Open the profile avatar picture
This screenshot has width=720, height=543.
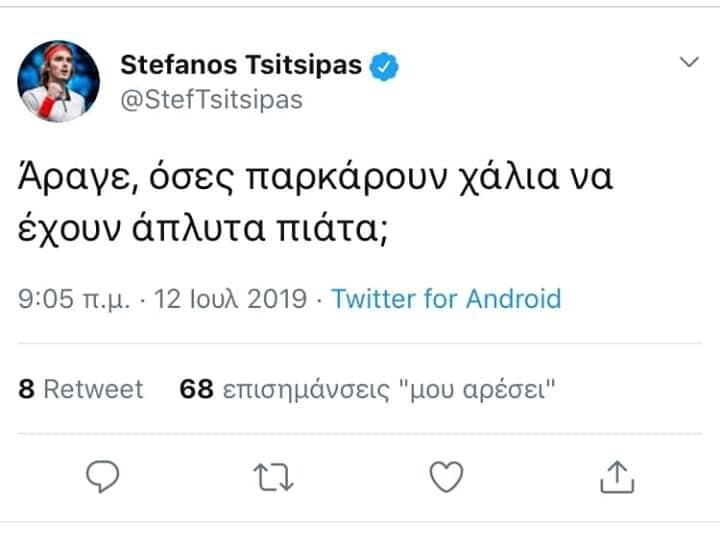tap(59, 81)
